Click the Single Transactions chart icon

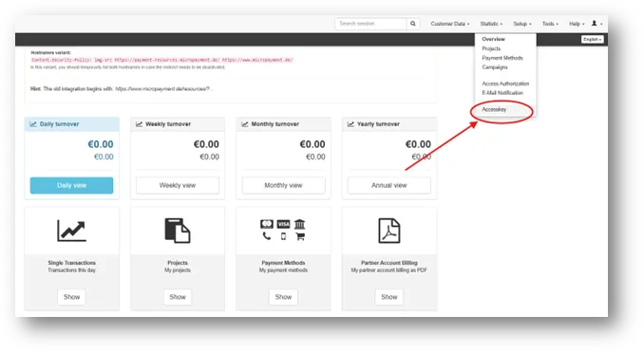(x=71, y=231)
